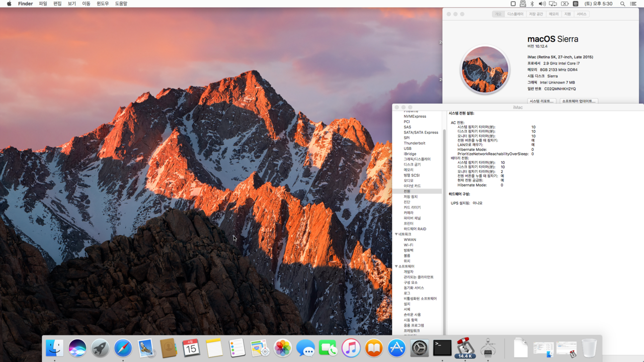Open Launchpad rocket icon in Dock
644x362 pixels.
(x=100, y=348)
